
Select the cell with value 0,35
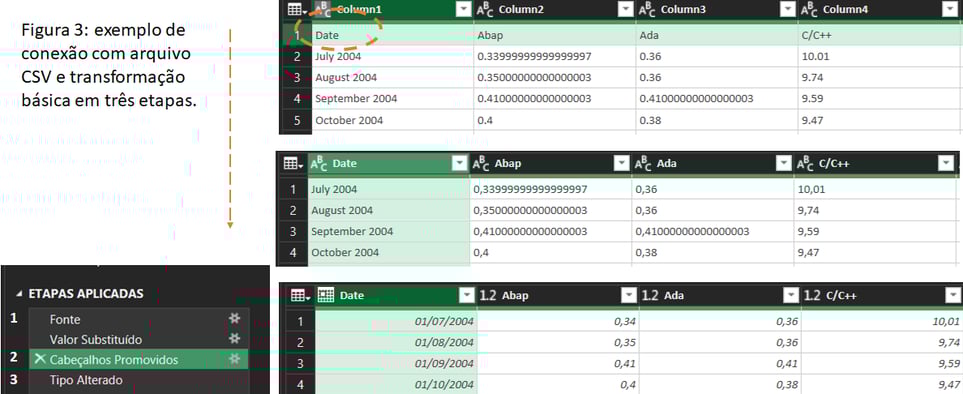pos(558,342)
